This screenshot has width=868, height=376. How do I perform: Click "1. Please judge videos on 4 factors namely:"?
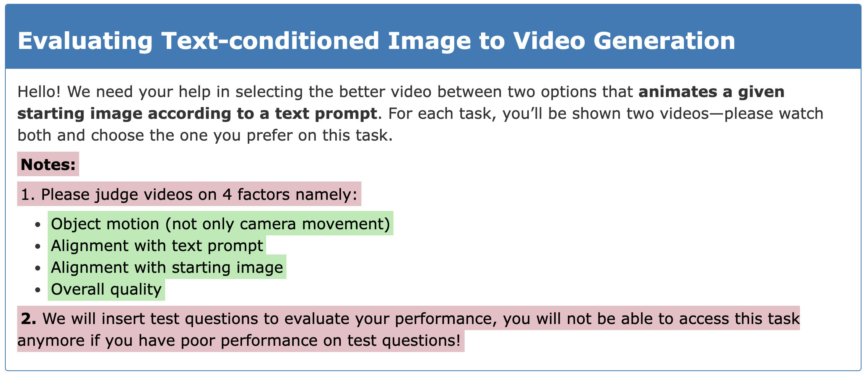coord(189,194)
